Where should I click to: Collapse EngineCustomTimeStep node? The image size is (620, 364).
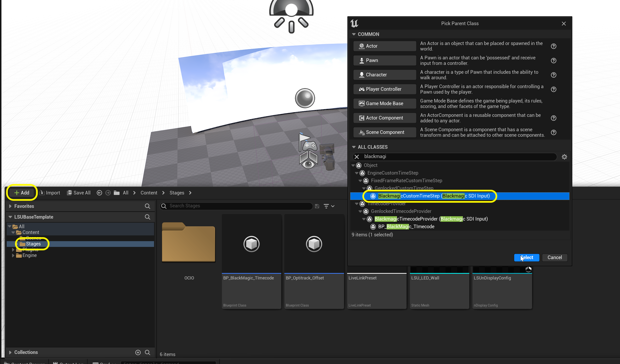coord(357,173)
